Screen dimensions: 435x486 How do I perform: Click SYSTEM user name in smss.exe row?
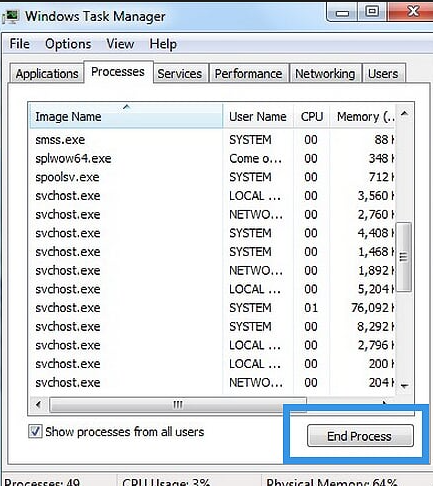[x=250, y=140]
